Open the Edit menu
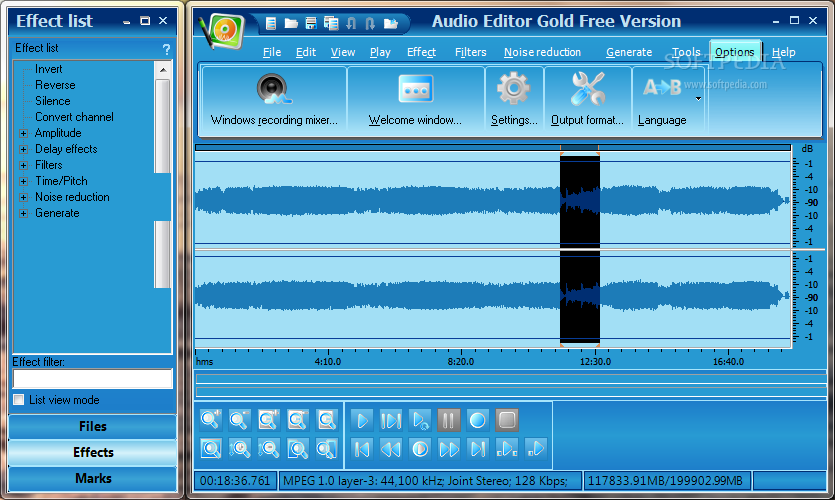 click(x=306, y=52)
